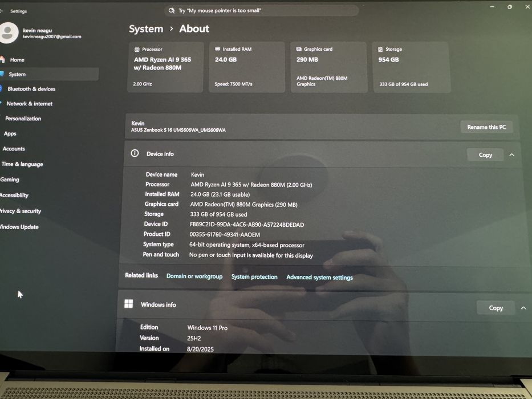Screen dimensions: 532x399
Task: Select the Storage 954 GB card
Action: click(x=412, y=67)
